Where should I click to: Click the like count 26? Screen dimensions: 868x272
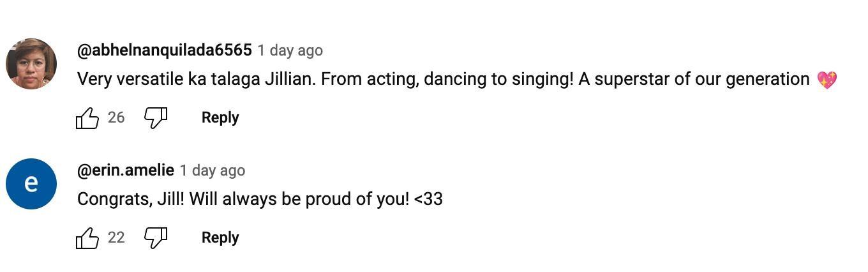(116, 117)
